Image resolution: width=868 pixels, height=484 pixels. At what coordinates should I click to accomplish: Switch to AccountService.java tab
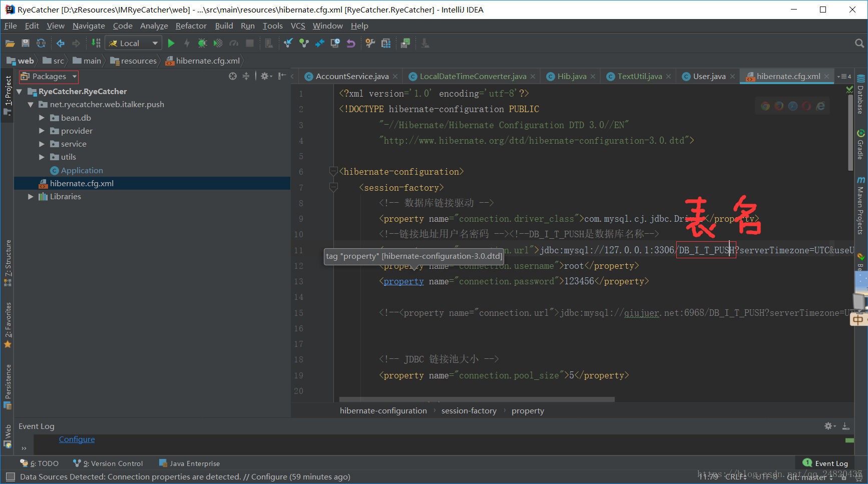point(351,76)
